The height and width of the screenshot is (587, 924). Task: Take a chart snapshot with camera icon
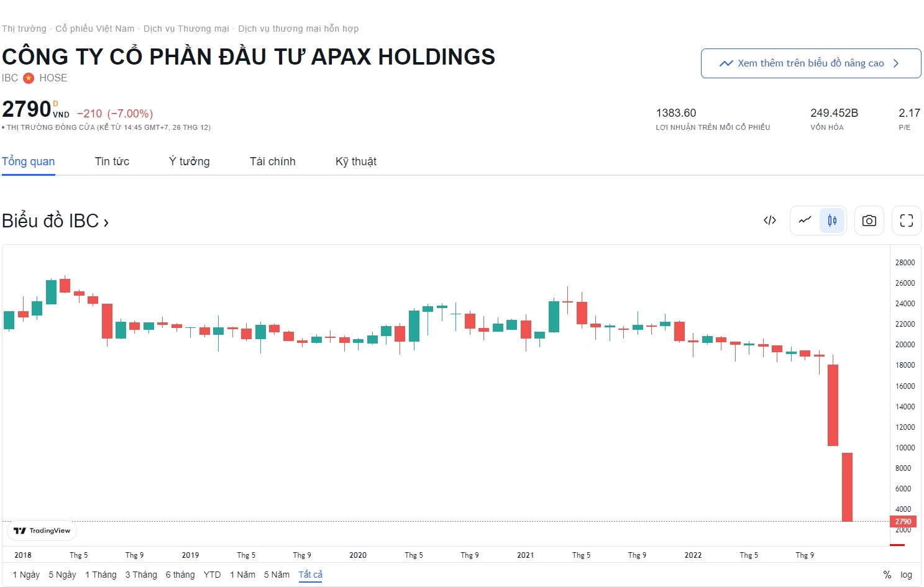[869, 221]
